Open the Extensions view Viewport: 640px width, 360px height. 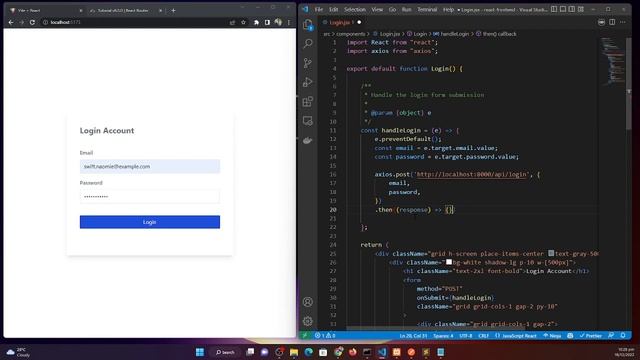[308, 101]
